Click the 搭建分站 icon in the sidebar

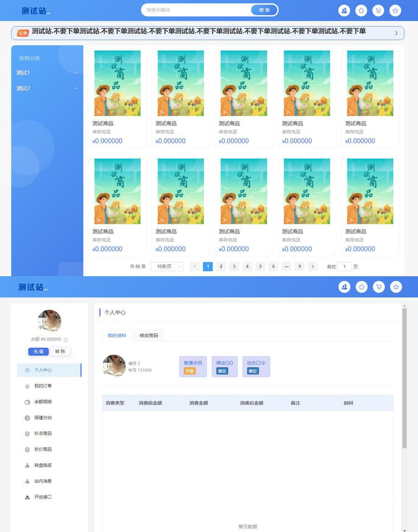click(x=28, y=418)
